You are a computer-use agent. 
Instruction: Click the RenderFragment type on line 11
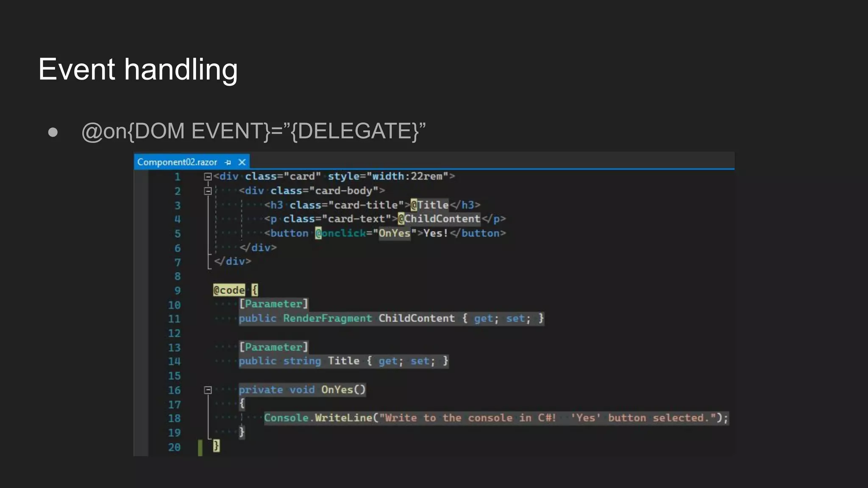tap(327, 319)
